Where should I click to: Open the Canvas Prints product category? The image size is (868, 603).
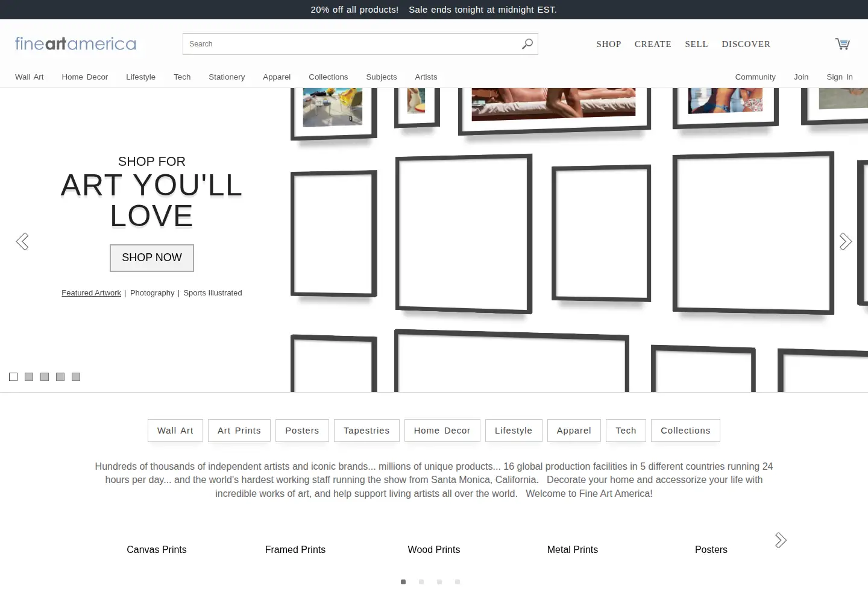click(157, 550)
